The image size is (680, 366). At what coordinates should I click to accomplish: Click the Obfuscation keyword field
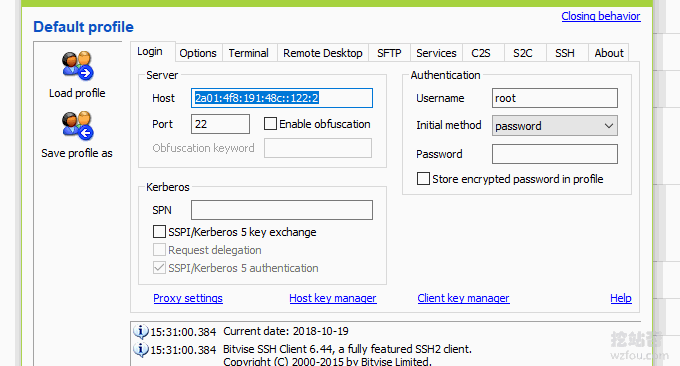(x=318, y=148)
